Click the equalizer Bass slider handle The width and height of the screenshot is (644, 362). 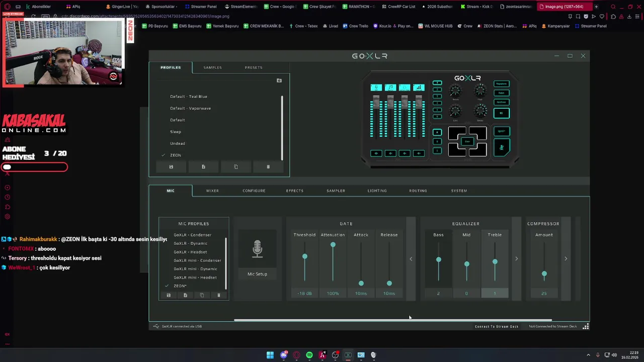tap(438, 260)
